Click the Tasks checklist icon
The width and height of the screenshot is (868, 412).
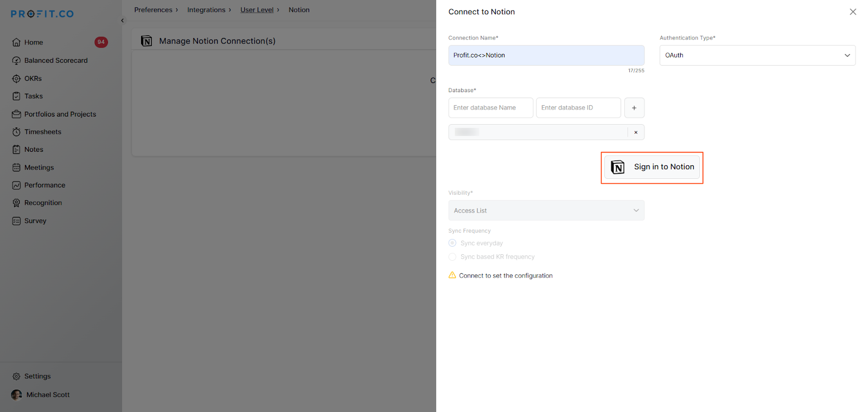click(16, 96)
